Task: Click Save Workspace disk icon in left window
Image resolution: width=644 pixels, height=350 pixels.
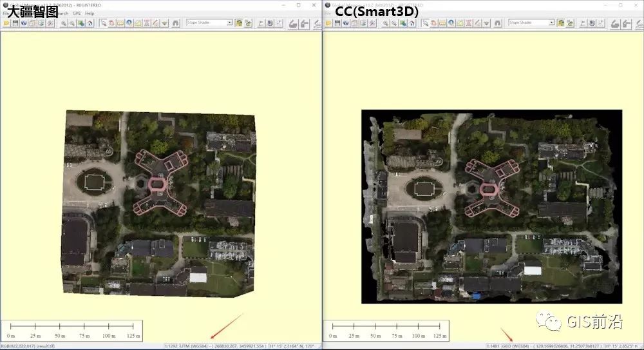Action: coord(15,23)
